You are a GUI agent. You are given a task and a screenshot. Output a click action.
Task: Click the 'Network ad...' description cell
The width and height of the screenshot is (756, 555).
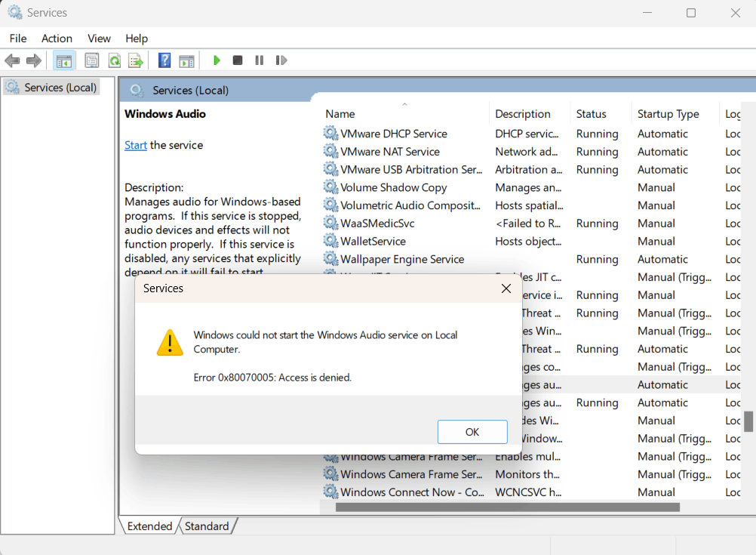pyautogui.click(x=527, y=152)
